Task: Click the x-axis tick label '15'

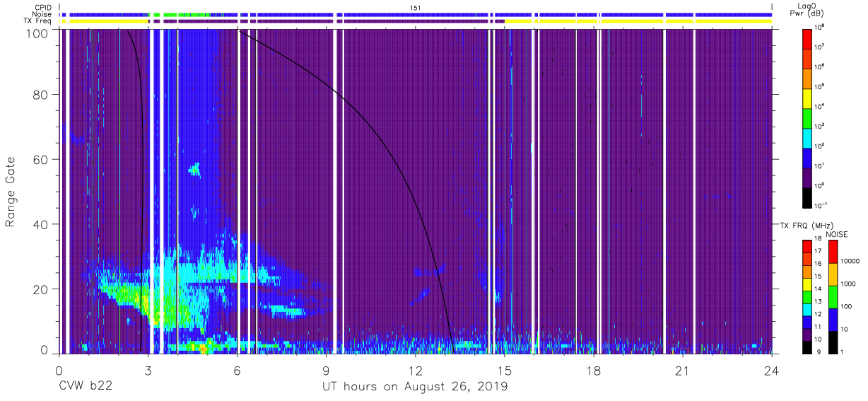Action: click(505, 371)
